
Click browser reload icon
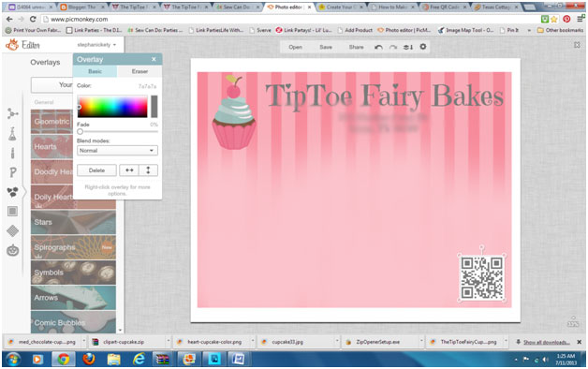coord(33,19)
